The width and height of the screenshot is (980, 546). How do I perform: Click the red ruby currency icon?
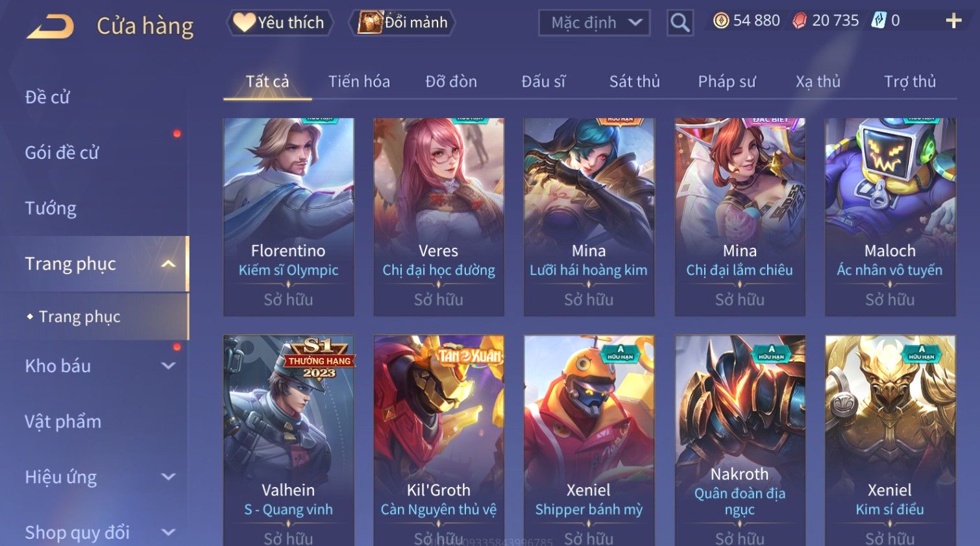pos(800,21)
